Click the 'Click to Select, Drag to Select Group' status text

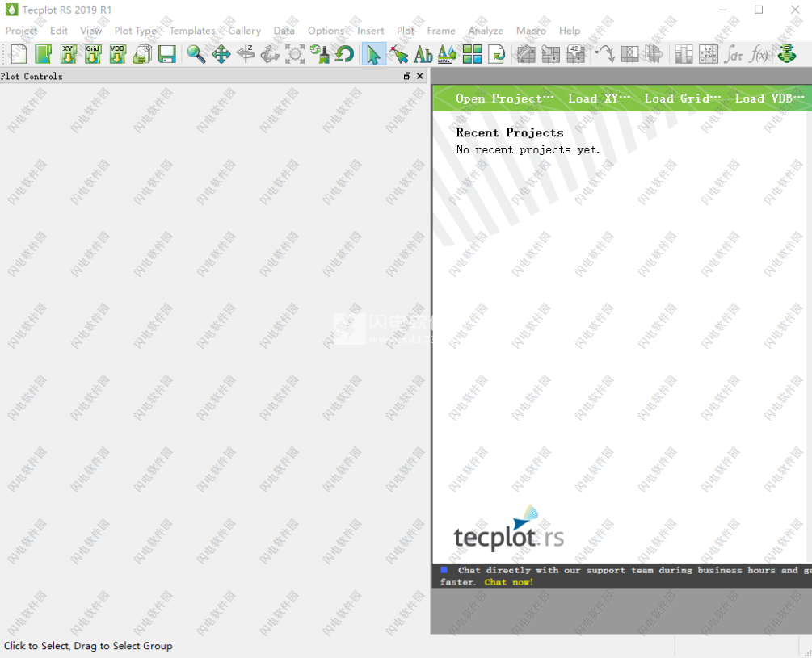(x=88, y=646)
